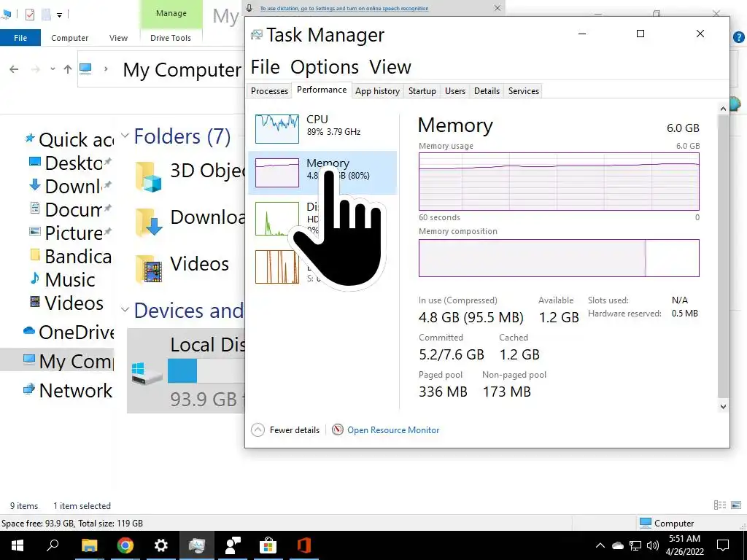The image size is (747, 560).
Task: Switch to the Users tab
Action: tap(455, 91)
